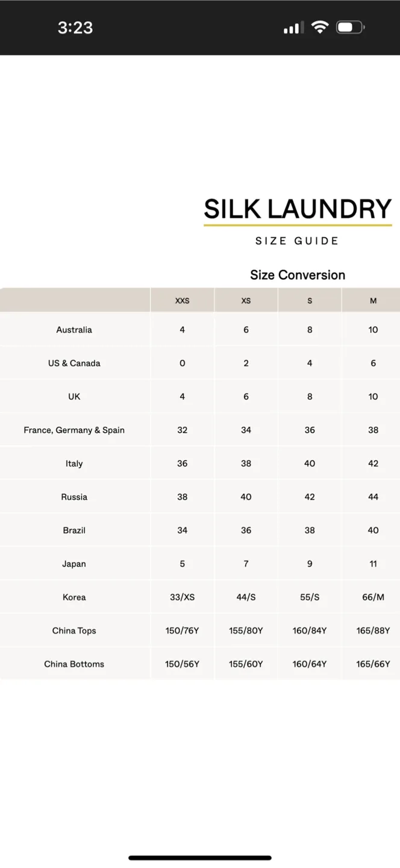Select the China Tops 155/80Y cell
The image size is (400, 868).
coord(246,631)
